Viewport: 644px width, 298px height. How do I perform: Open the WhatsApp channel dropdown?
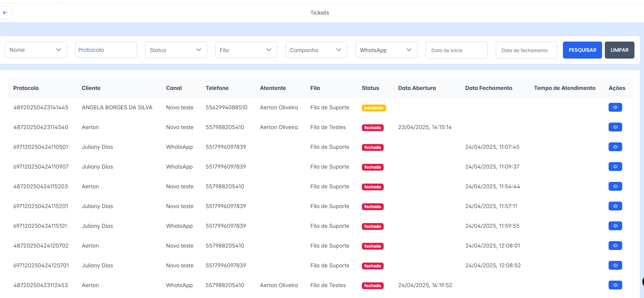pyautogui.click(x=386, y=50)
